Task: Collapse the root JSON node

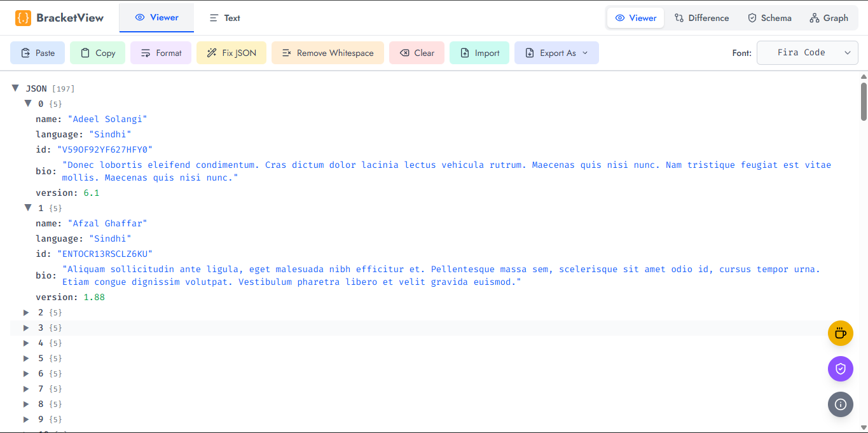Action: [15, 88]
